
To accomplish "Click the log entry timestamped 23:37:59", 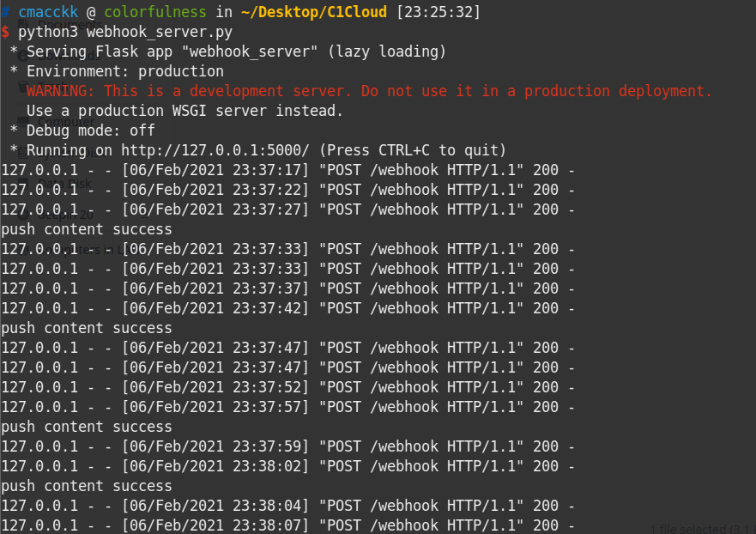I will coord(287,446).
